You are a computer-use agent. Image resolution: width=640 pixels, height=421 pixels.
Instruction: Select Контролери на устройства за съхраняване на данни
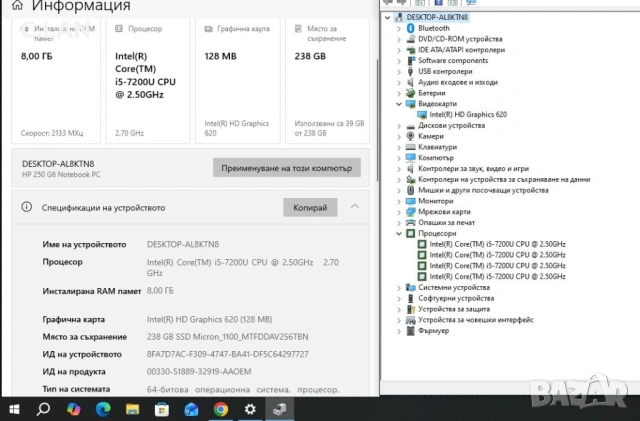click(504, 179)
